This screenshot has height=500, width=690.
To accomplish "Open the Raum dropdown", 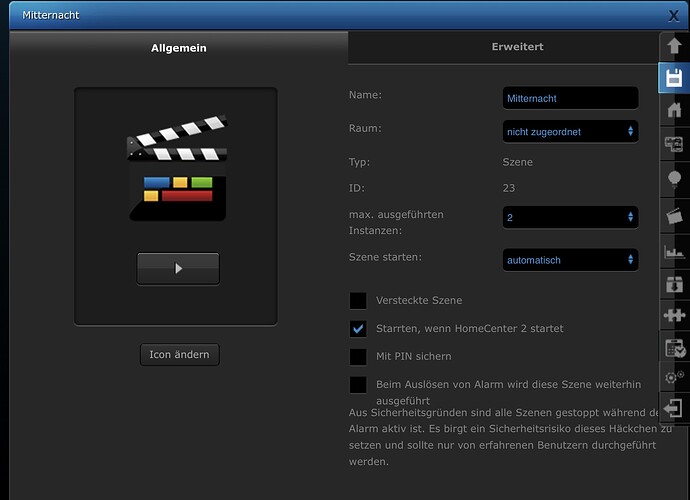I will pyautogui.click(x=570, y=132).
